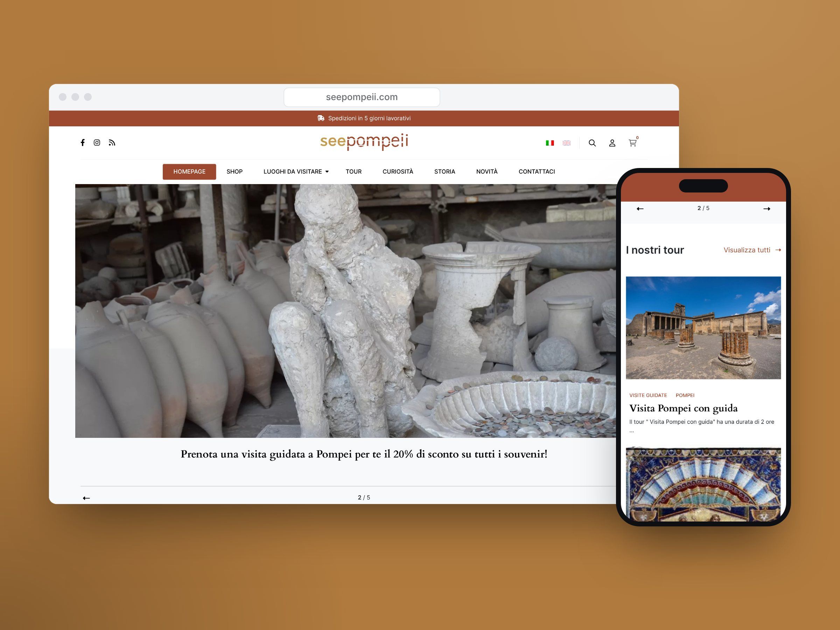Go to previous slide in desktop slider
Viewport: 840px width, 630px height.
[86, 498]
